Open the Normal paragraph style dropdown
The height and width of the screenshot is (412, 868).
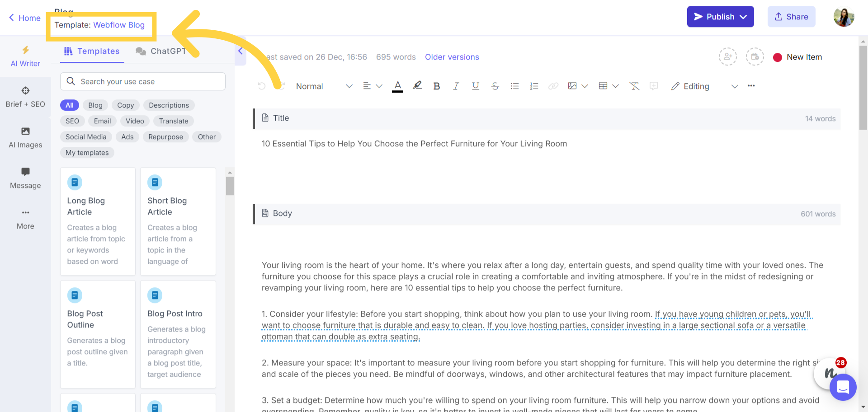tap(324, 86)
